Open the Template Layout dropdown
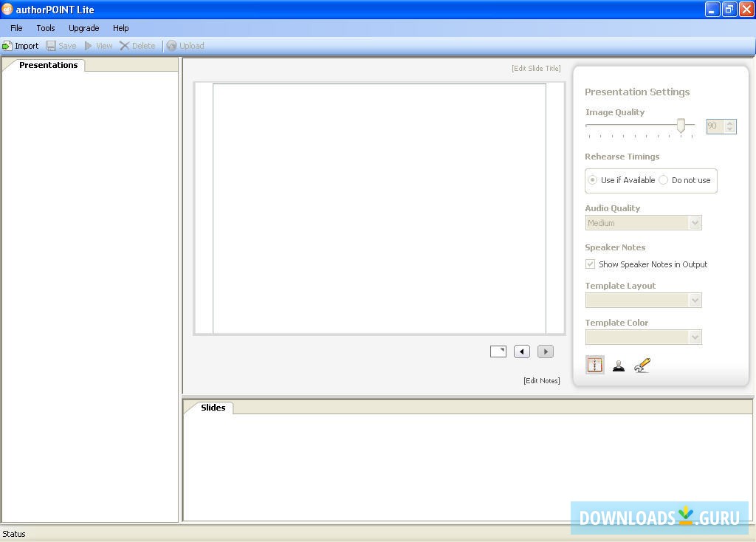The height and width of the screenshot is (542, 756). [694, 300]
